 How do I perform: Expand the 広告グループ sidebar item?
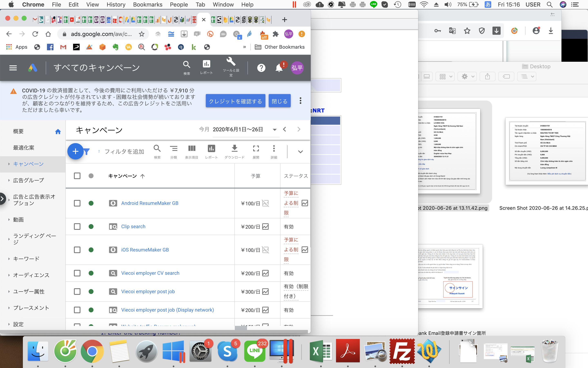coord(9,180)
